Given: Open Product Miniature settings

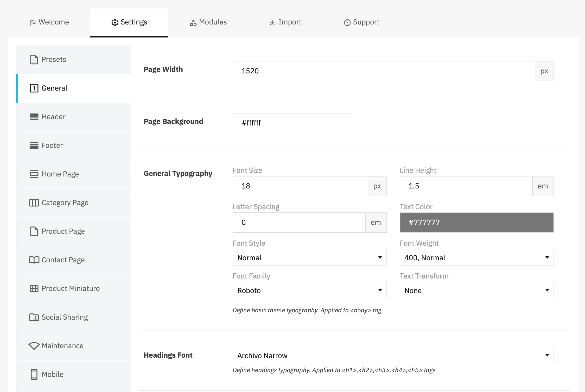Looking at the screenshot, I should pos(73,289).
